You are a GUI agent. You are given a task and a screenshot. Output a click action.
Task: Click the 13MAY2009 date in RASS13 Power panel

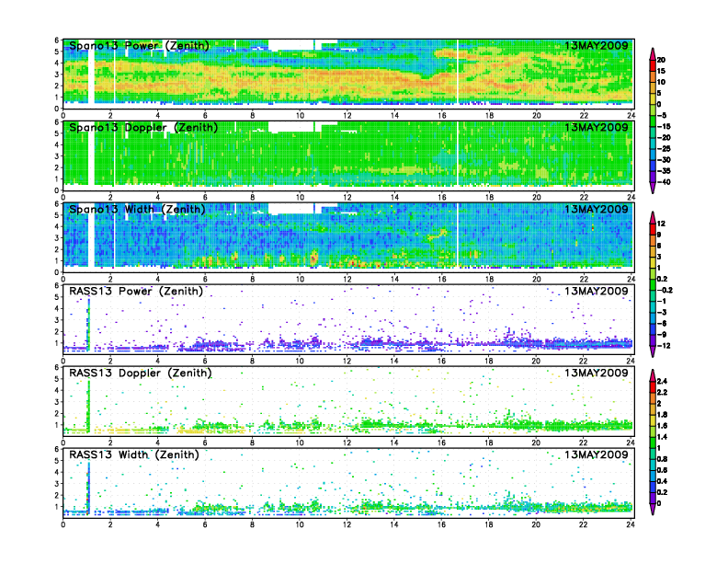(597, 292)
